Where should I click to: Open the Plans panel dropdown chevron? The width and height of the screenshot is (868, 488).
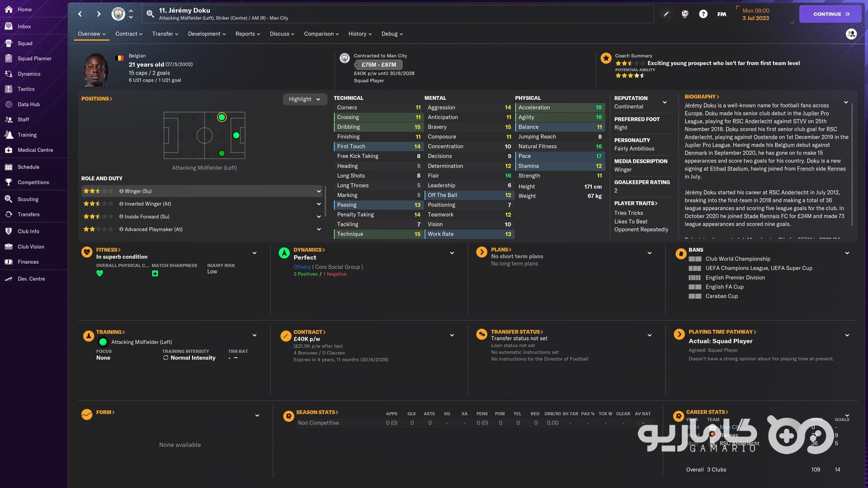click(650, 253)
